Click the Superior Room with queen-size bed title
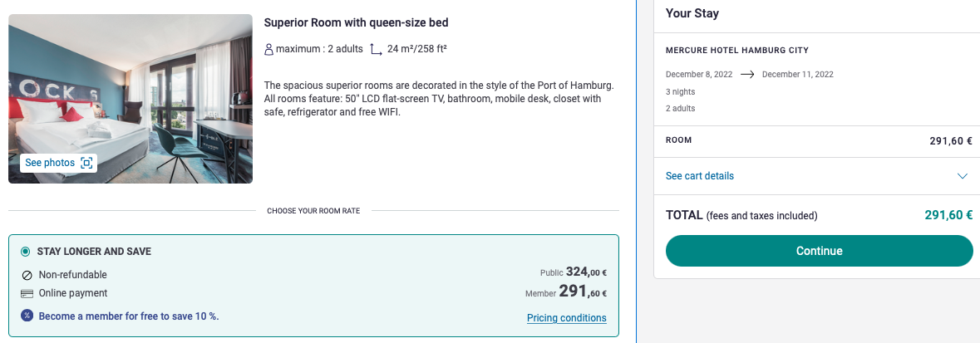 [357, 23]
